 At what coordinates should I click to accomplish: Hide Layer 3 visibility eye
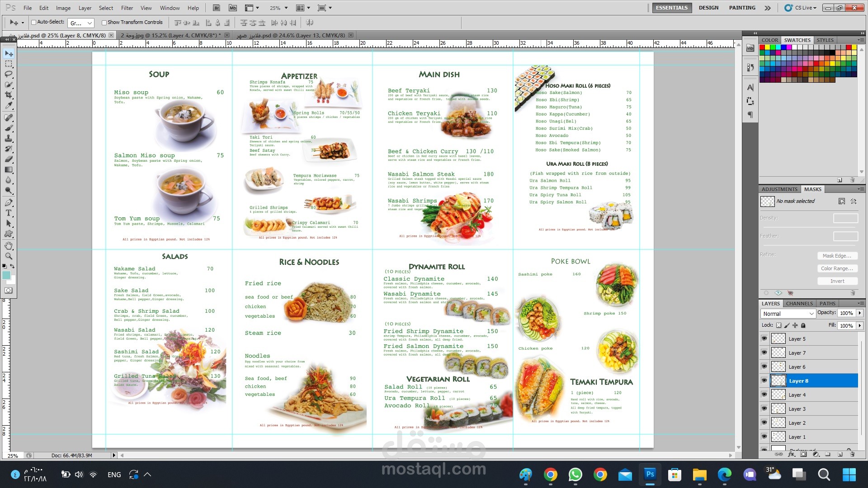pyautogui.click(x=764, y=408)
